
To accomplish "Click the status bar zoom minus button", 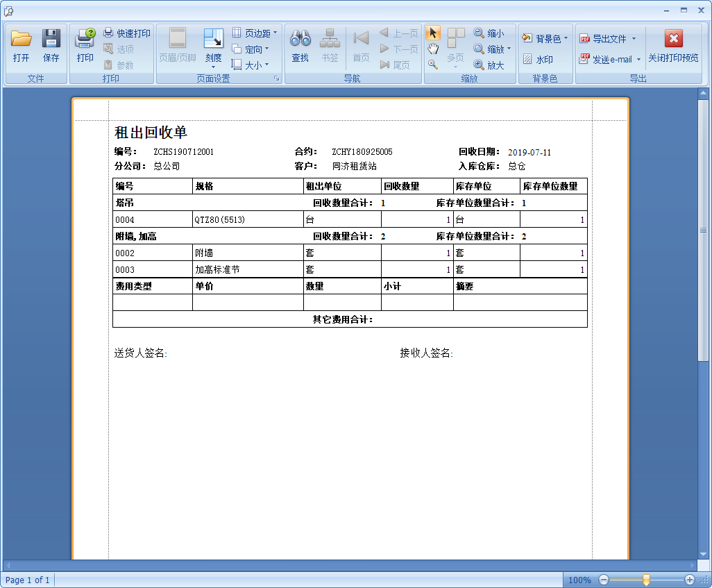I will tap(604, 580).
